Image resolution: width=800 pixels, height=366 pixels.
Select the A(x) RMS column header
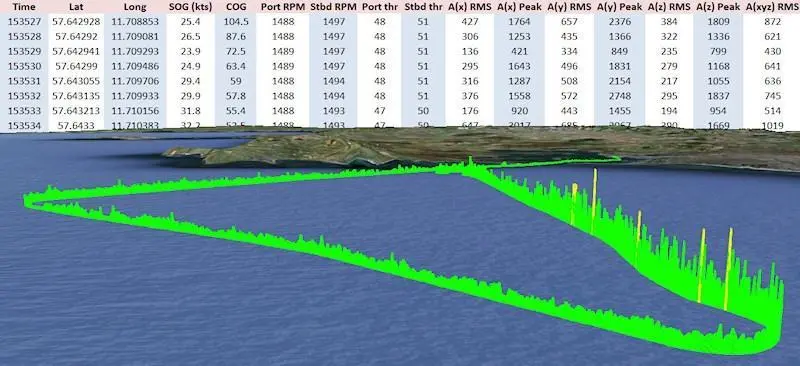[470, 7]
